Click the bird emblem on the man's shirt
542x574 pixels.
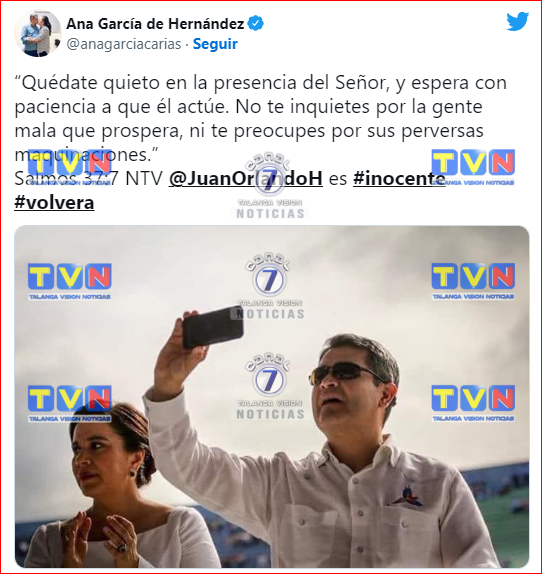(x=409, y=497)
